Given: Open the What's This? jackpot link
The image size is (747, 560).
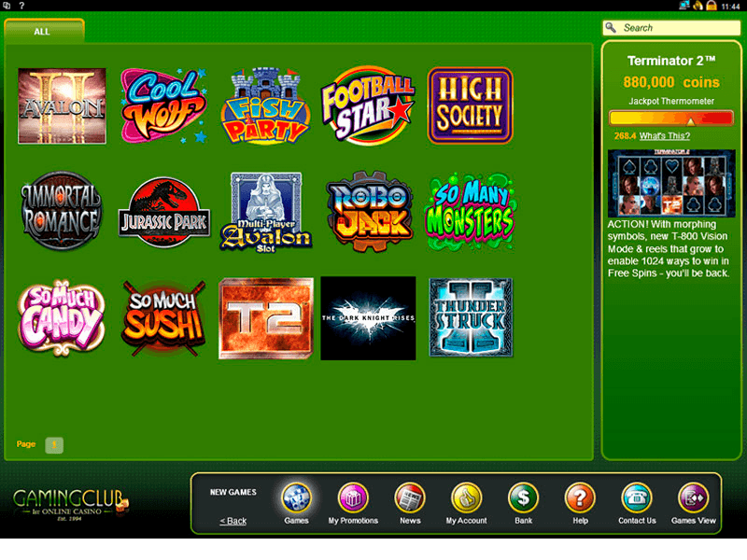Looking at the screenshot, I should coord(665,135).
